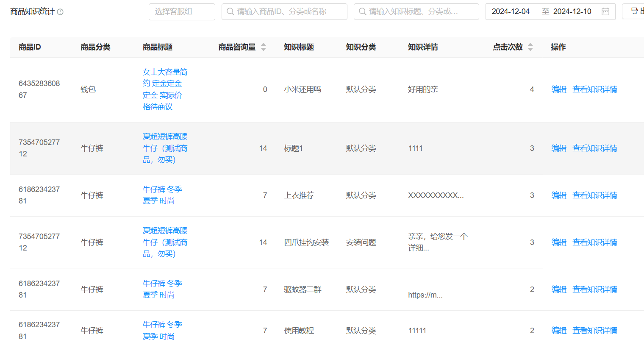This screenshot has width=644, height=348.
Task: Focus the knowledge title search box
Action: point(416,11)
